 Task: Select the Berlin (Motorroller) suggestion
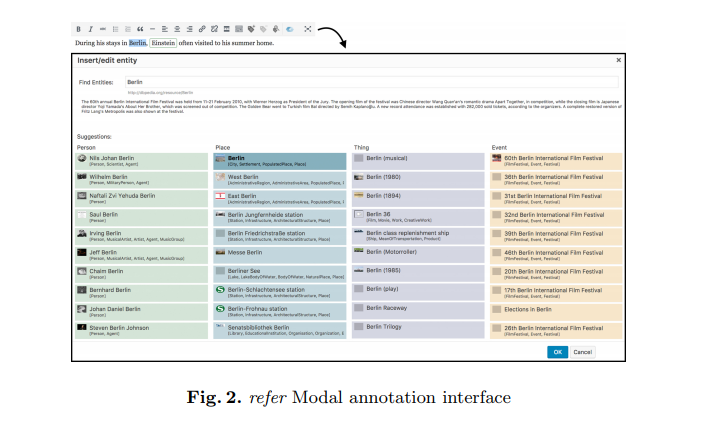tap(418, 255)
